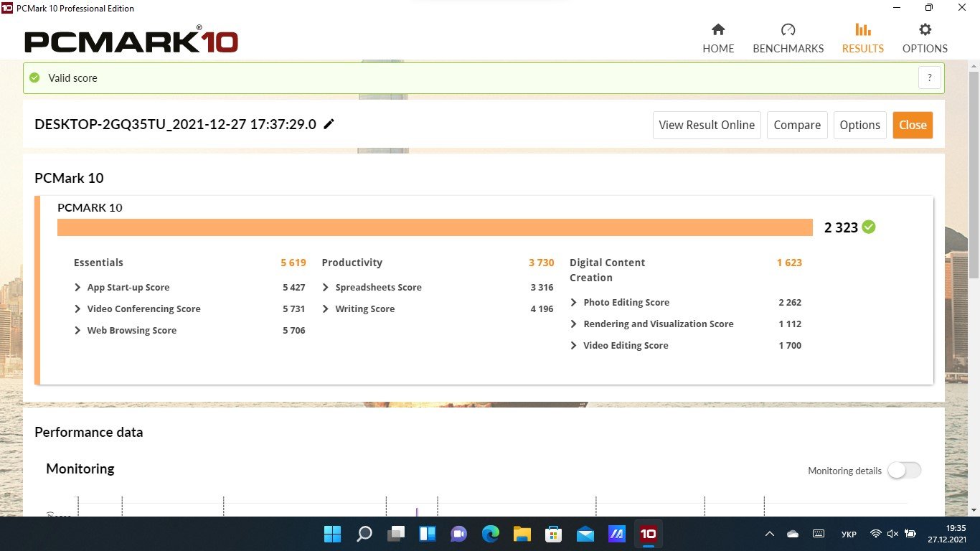This screenshot has height=551, width=980.
Task: Open Widgets from the taskbar
Action: coord(428,534)
